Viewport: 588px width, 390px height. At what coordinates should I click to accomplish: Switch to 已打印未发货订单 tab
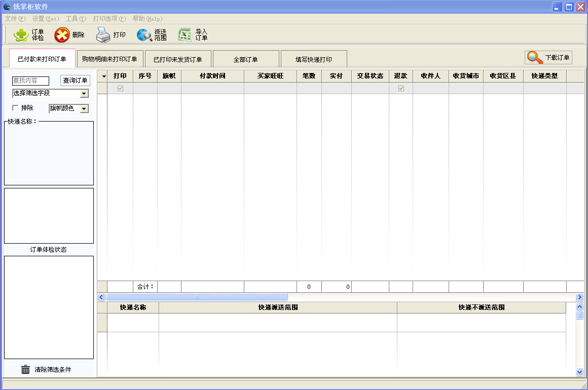178,59
